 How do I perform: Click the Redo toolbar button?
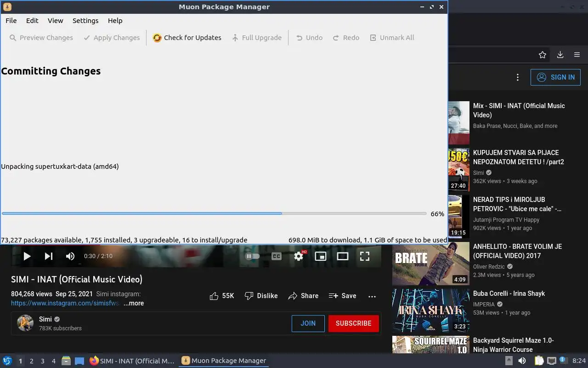(x=346, y=38)
